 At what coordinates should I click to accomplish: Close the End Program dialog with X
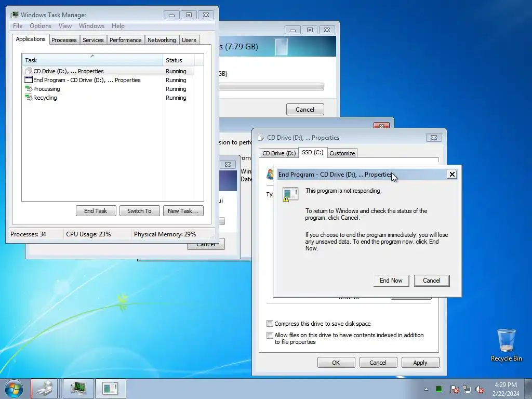click(452, 174)
